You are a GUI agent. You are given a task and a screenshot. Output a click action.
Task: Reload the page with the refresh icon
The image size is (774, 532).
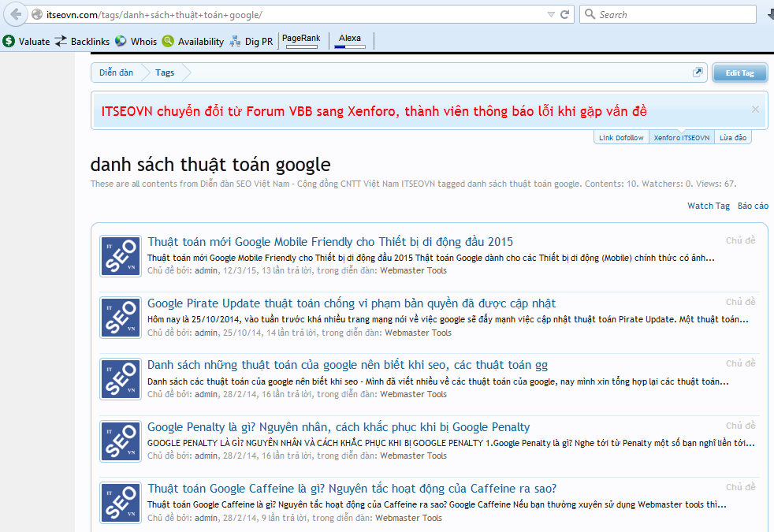[x=565, y=15]
